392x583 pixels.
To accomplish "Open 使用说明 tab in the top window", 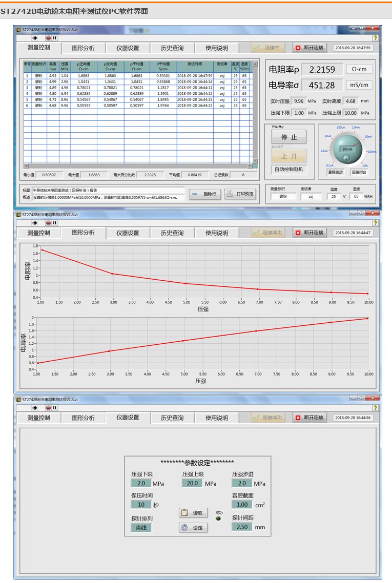I will click(216, 48).
